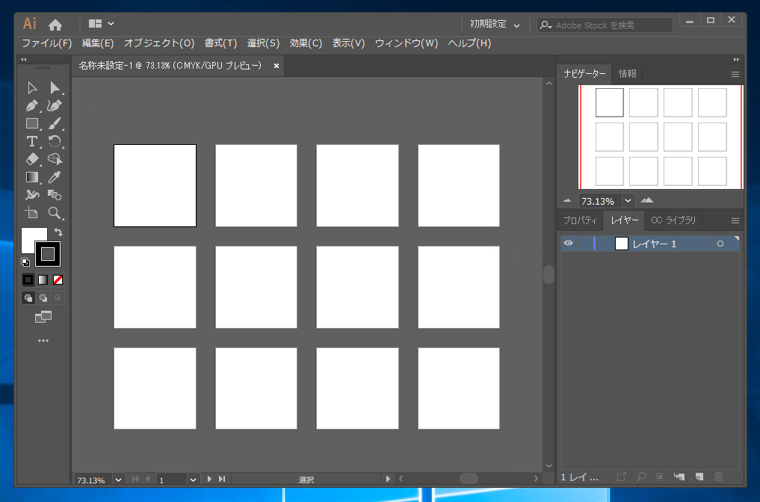Select the Rectangle tool
Screen dimensions: 760x502
32,124
